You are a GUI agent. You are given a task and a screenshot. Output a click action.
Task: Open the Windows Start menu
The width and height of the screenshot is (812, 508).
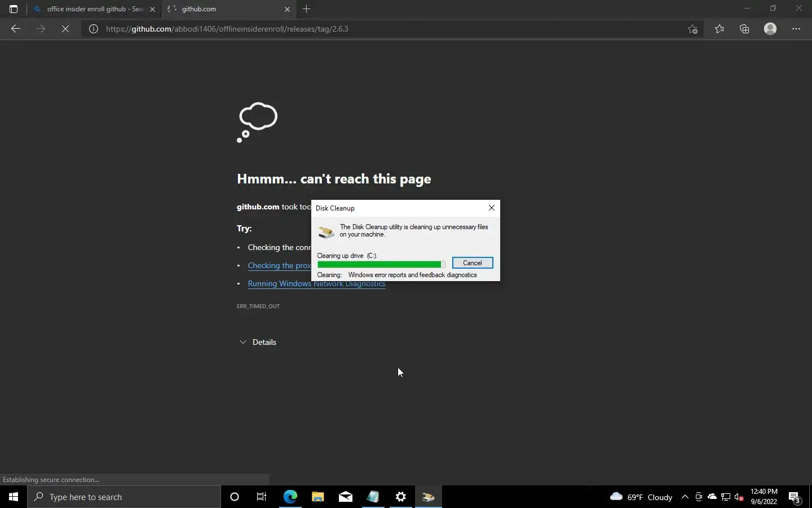(14, 497)
